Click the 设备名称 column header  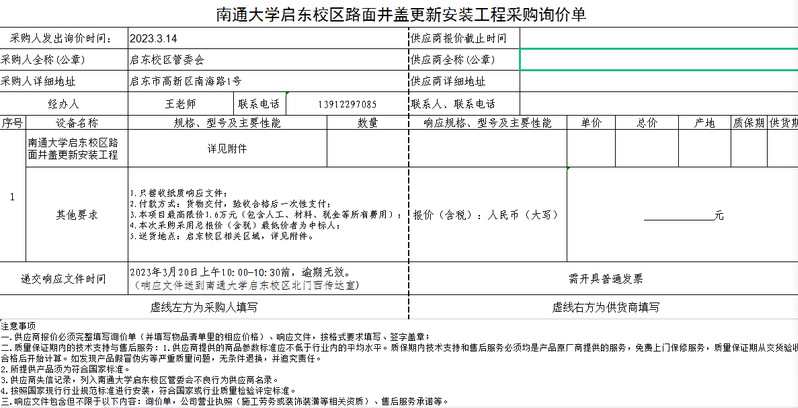[x=77, y=123]
